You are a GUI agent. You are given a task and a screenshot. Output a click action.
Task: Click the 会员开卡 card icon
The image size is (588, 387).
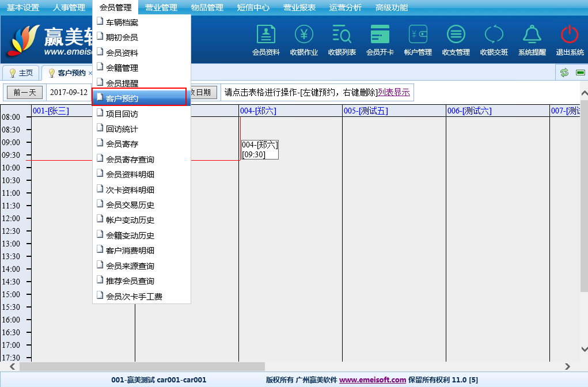[x=380, y=36]
